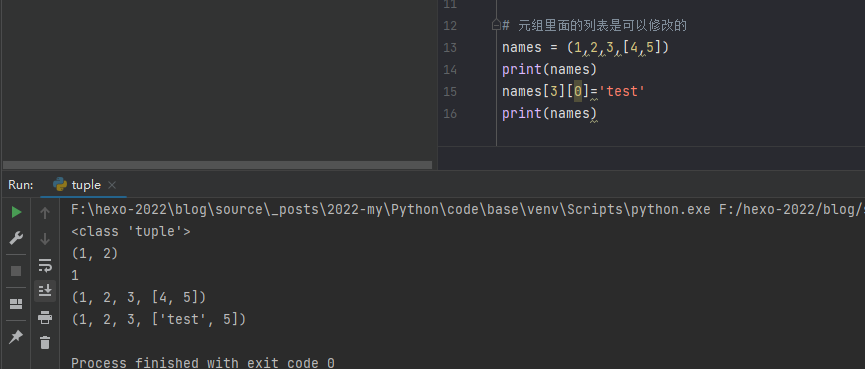865x369 pixels.
Task: Click the python.exe path in console output
Action: point(391,210)
